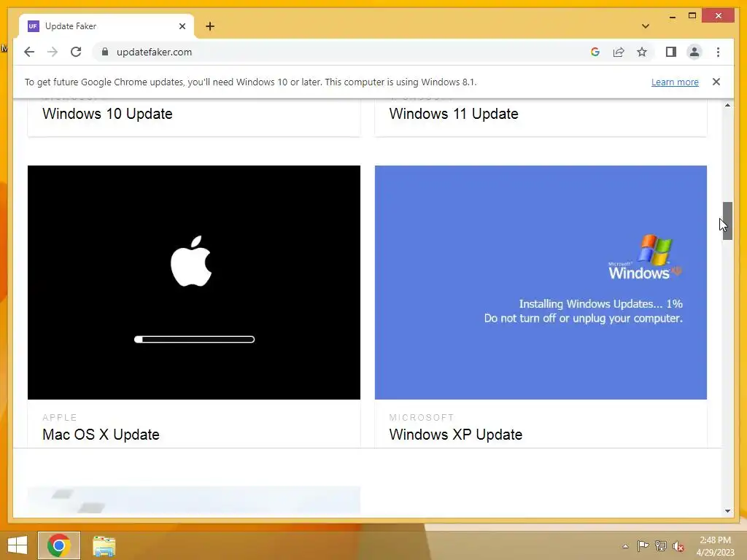This screenshot has width=747, height=560.
Task: Open File Explorer from taskbar
Action: (x=104, y=545)
